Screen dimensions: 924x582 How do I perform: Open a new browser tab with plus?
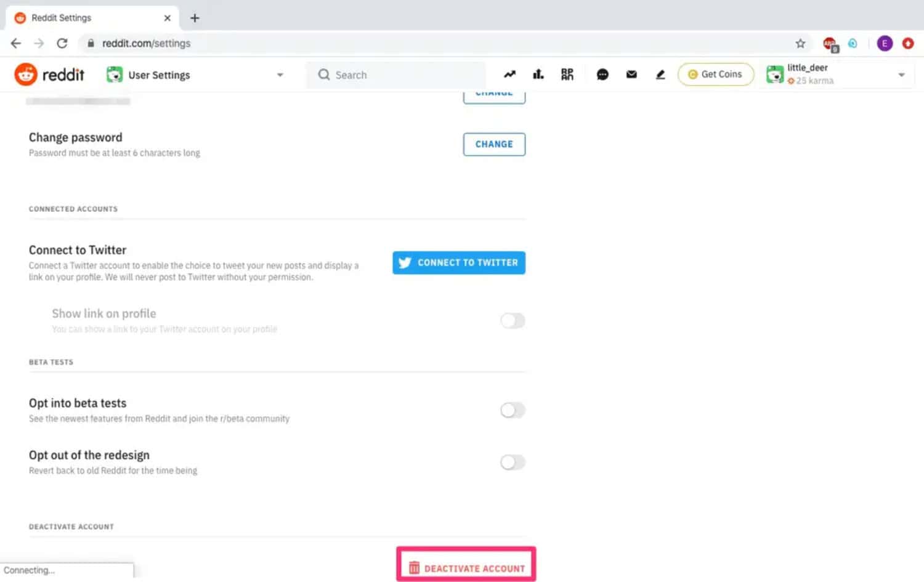[195, 18]
